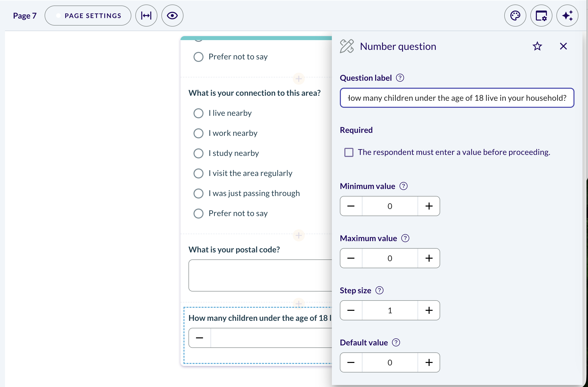Image resolution: width=588 pixels, height=387 pixels.
Task: Select Prefer not to say under connection question
Action: tap(198, 213)
